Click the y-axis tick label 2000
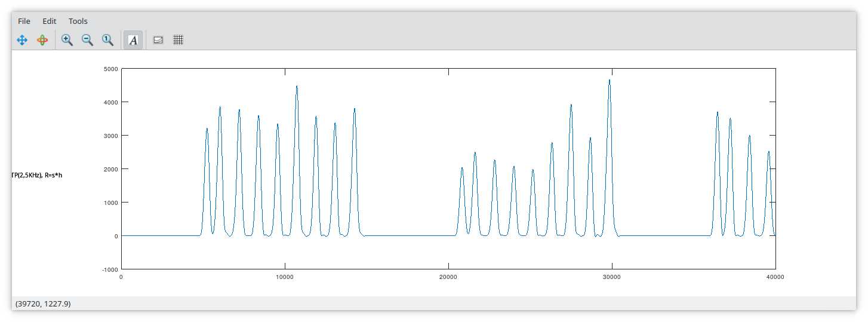Image resolution: width=868 pixels, height=322 pixels. point(111,169)
